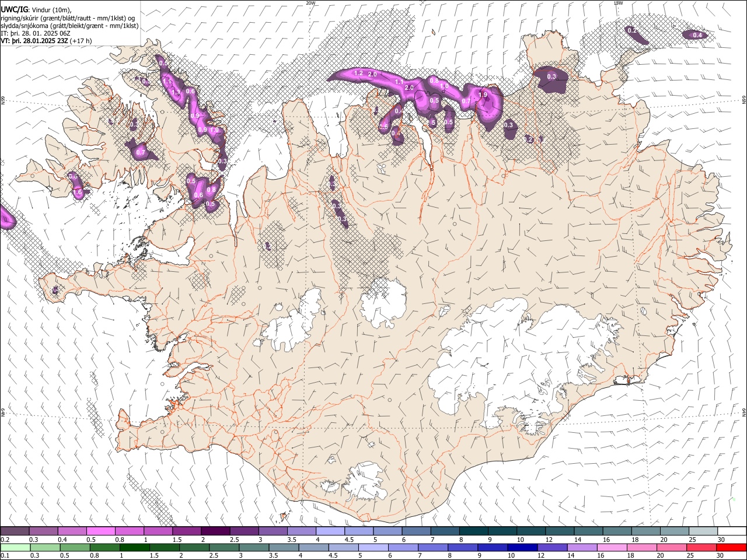This screenshot has width=747, height=560.
Task: Select the white swatch after 30 in upper legend
Action: tap(732, 531)
